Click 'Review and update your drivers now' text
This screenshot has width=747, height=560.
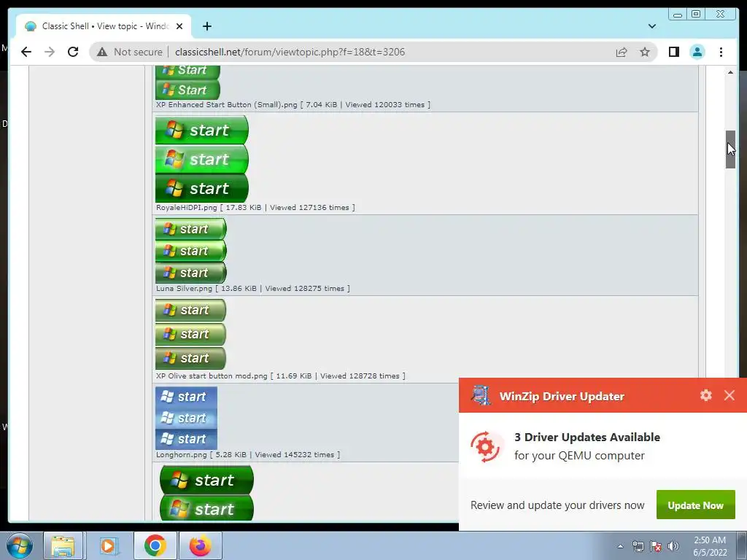557,505
